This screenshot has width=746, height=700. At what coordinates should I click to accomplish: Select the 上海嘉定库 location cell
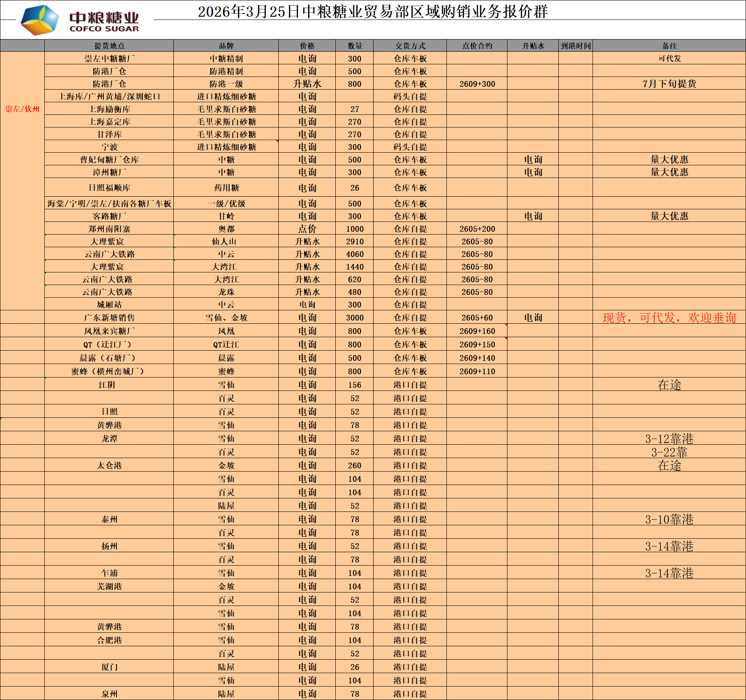click(109, 121)
